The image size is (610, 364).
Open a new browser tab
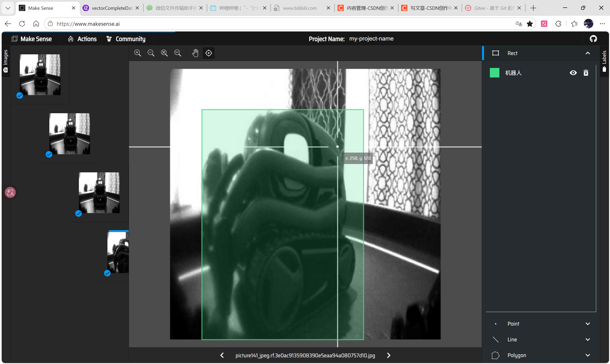pyautogui.click(x=533, y=8)
